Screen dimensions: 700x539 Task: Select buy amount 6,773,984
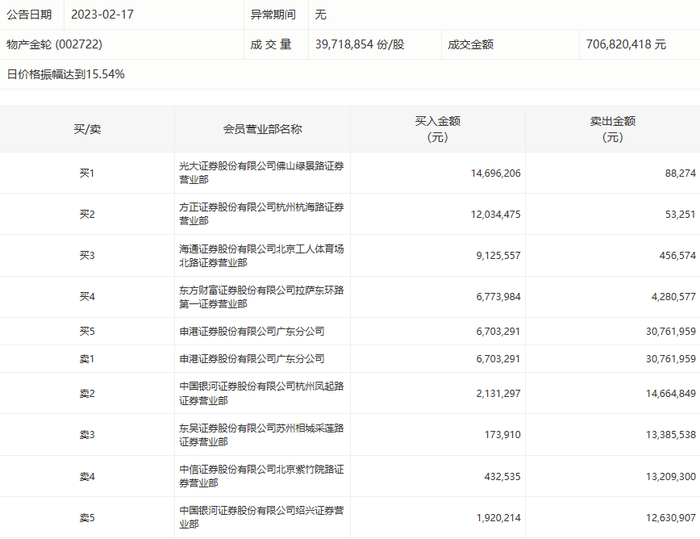[498, 297]
